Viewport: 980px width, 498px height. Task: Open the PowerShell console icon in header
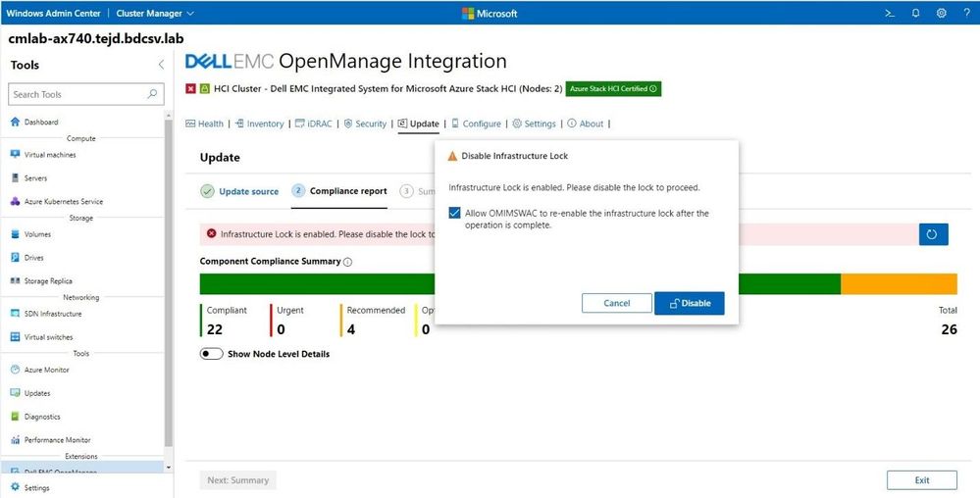click(x=890, y=13)
